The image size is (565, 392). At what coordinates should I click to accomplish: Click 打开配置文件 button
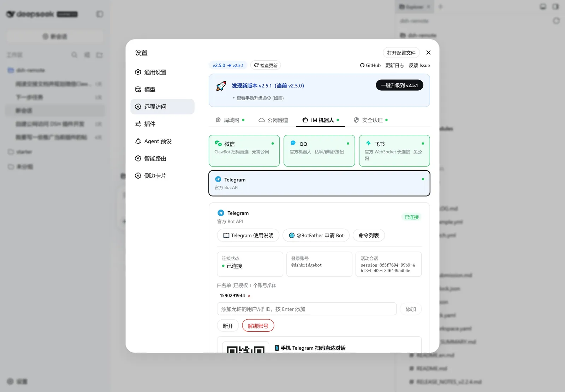(401, 53)
